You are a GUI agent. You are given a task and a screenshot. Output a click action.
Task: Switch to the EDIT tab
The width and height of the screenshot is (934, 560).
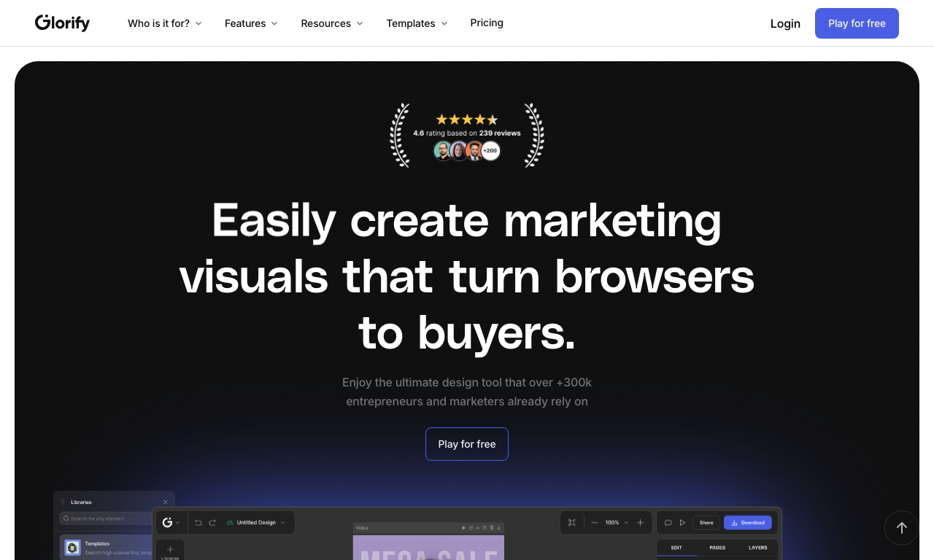click(676, 548)
